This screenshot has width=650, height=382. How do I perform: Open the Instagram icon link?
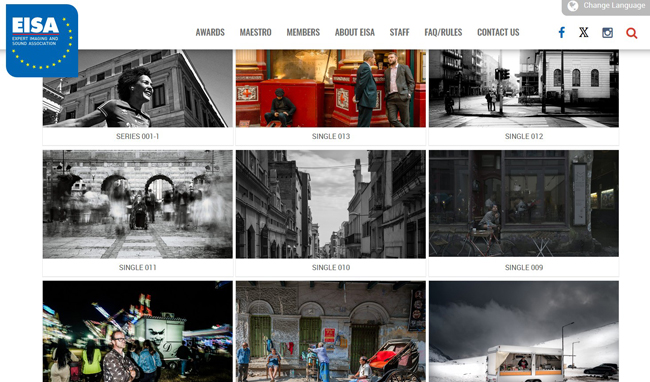[x=607, y=33]
